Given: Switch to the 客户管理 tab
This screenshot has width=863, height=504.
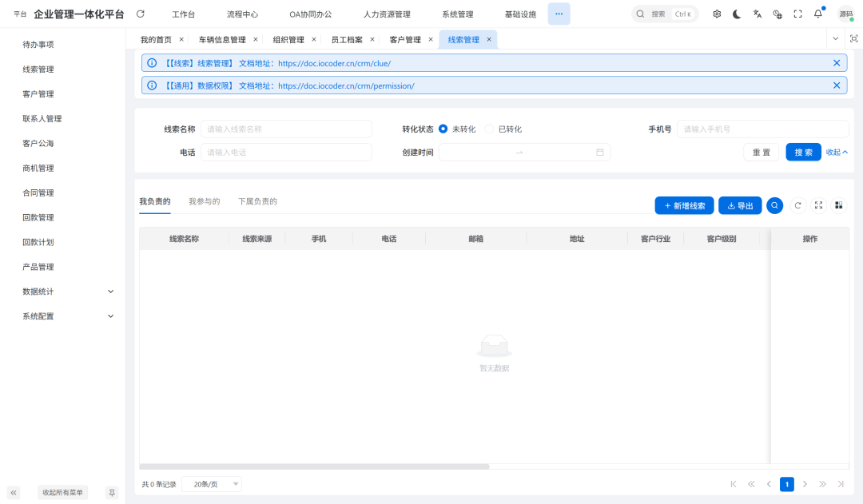Looking at the screenshot, I should (x=404, y=38).
